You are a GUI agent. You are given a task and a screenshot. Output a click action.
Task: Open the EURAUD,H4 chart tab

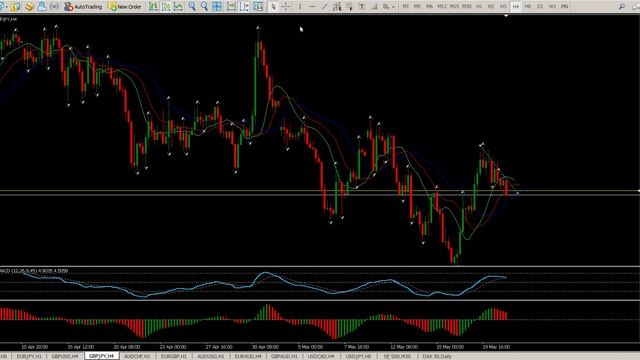(x=248, y=356)
